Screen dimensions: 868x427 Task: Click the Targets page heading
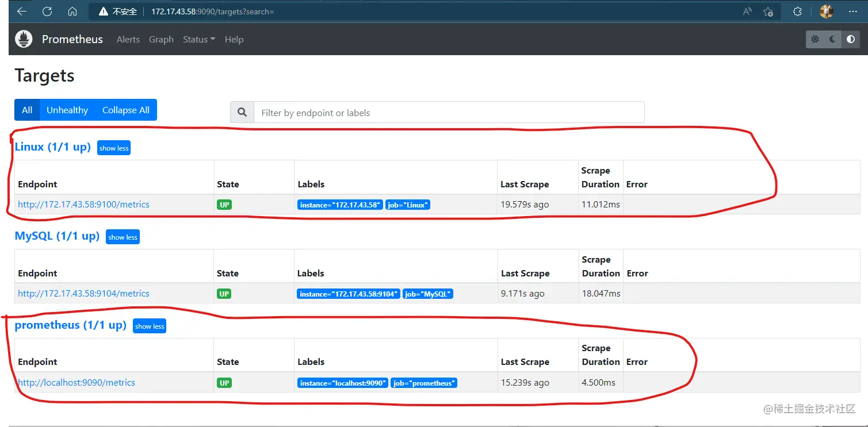tap(45, 76)
